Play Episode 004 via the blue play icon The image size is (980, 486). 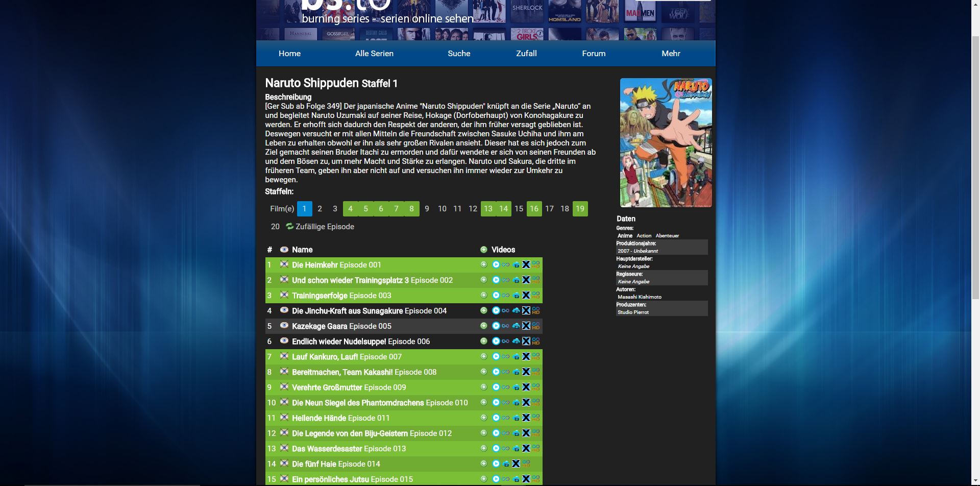(496, 310)
